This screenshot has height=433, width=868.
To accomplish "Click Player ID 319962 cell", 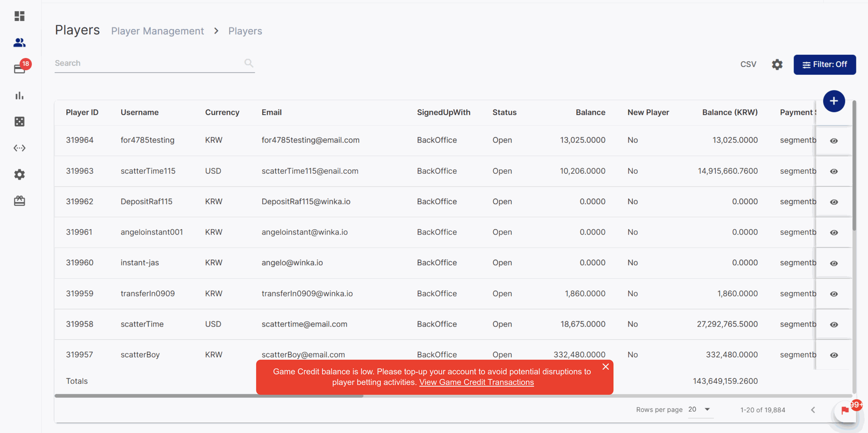I will [80, 202].
